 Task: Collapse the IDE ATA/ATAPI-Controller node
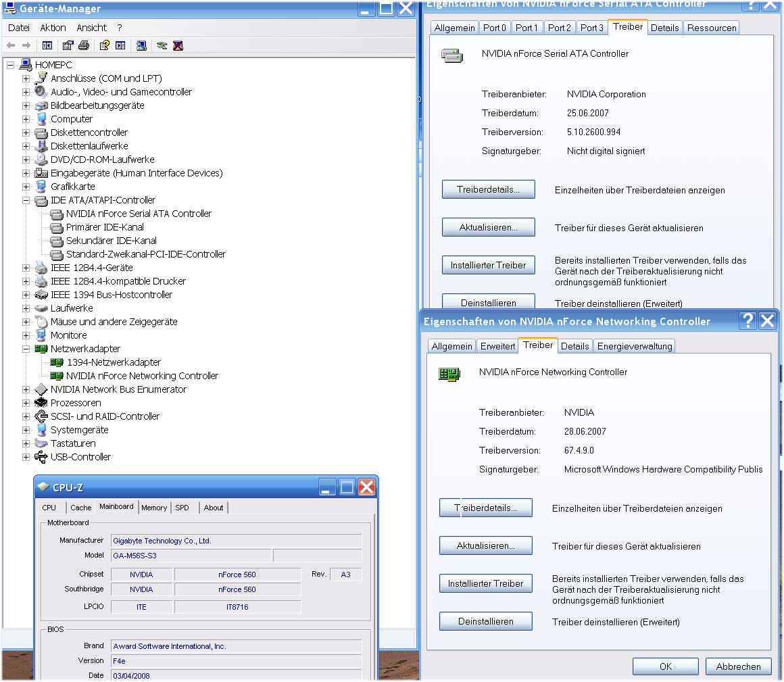coord(26,200)
